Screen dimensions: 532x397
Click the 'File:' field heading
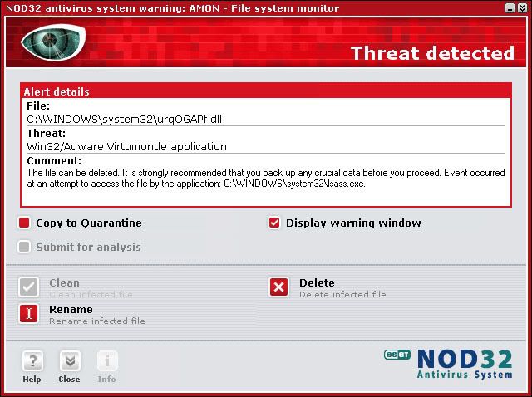tap(38, 106)
